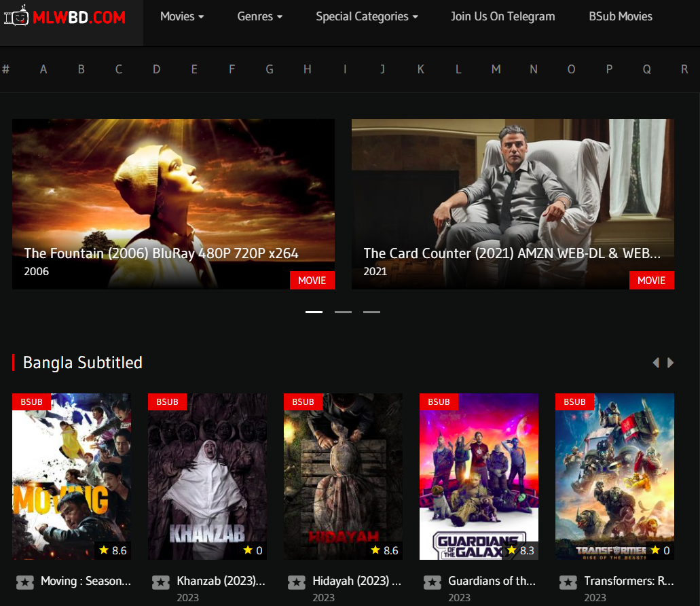Open Khanzab poster thumbnail
Screen dimensions: 700x606
[208, 476]
